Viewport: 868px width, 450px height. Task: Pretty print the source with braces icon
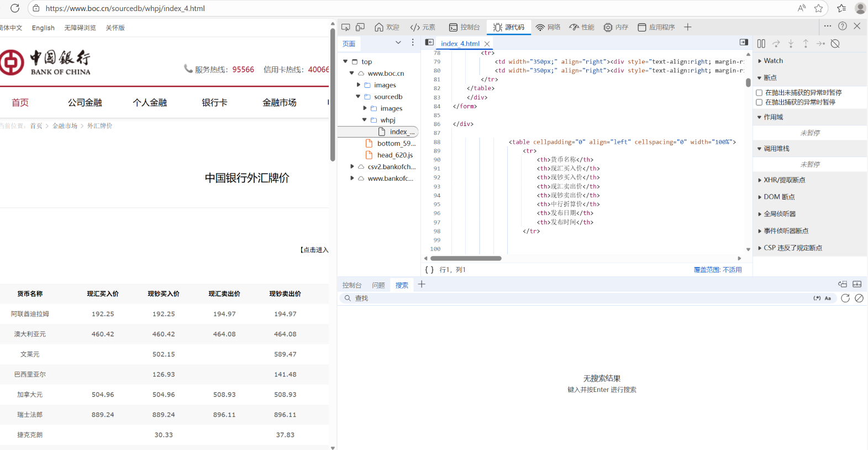click(x=429, y=270)
